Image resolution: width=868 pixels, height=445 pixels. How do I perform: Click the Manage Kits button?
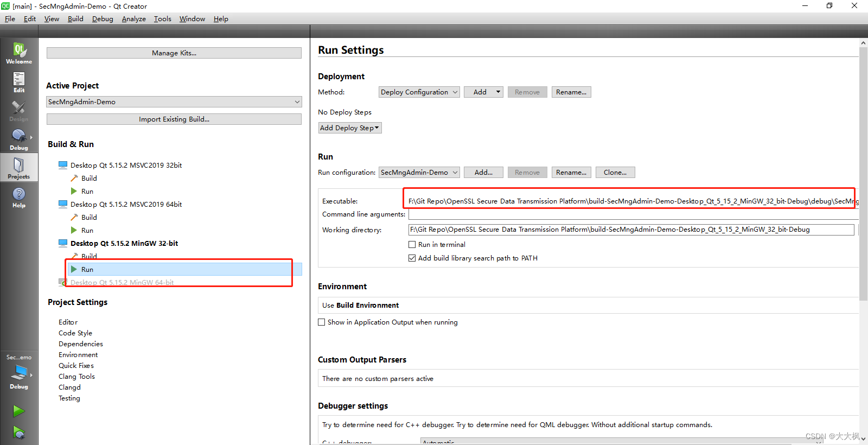[x=174, y=53]
